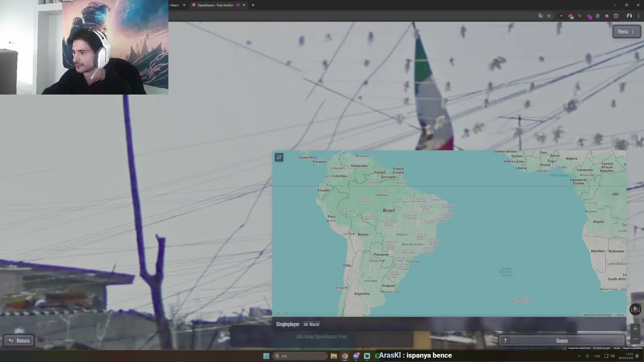Image resolution: width=644 pixels, height=362 pixels.
Task: Click Cameroon on the map
Action: [585, 170]
